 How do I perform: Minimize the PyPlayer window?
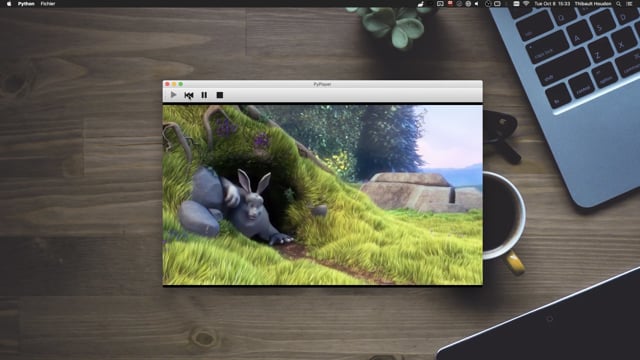pyautogui.click(x=174, y=84)
